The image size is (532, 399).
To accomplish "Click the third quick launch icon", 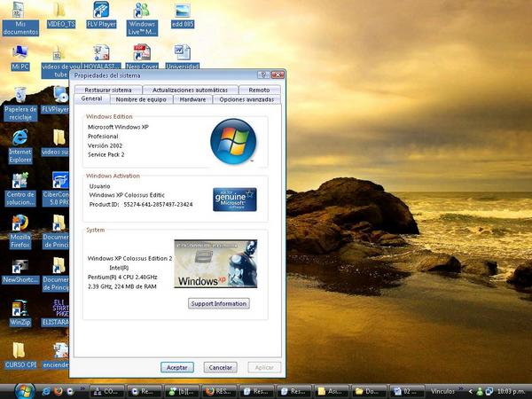I will coord(70,392).
